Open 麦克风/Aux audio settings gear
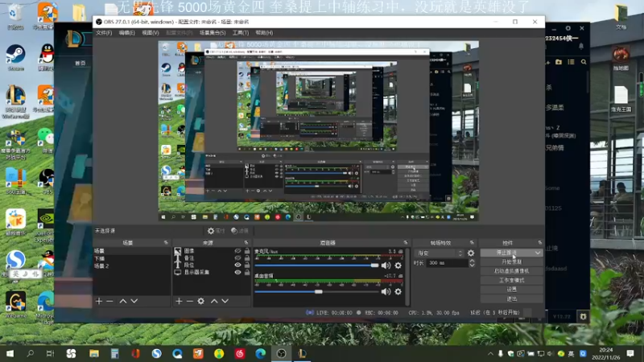This screenshot has width=644, height=362. pyautogui.click(x=398, y=265)
